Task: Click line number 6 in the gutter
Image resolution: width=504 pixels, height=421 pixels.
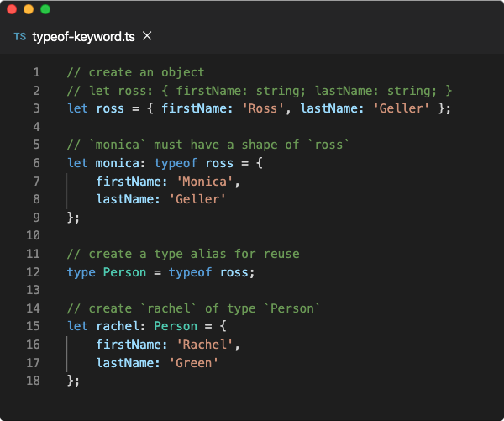Action: coord(37,163)
